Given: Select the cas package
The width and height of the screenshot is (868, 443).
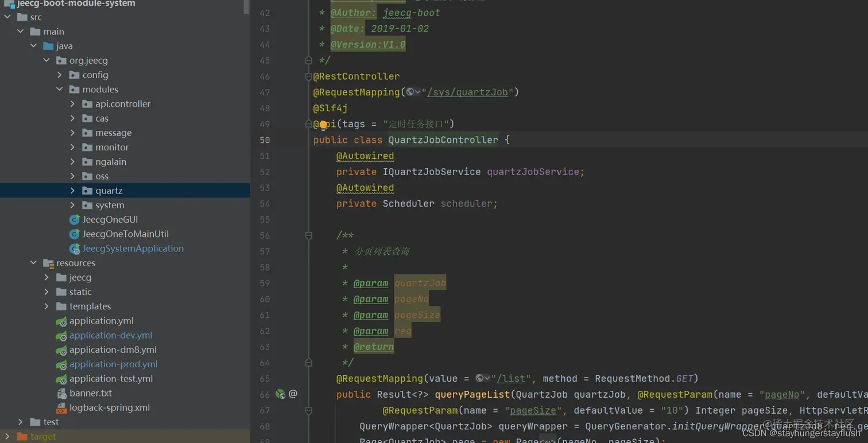Looking at the screenshot, I should 102,118.
